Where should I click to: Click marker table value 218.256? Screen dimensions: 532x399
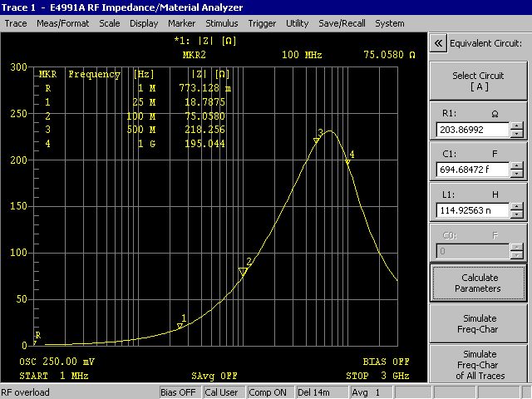(x=204, y=130)
